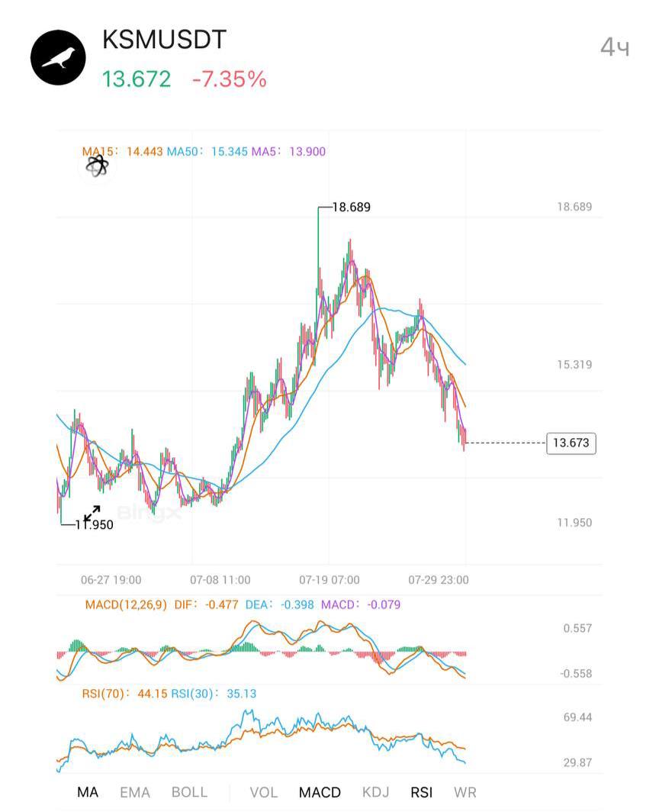Toggle the EMA indicator
The image size is (659, 812).
click(134, 792)
